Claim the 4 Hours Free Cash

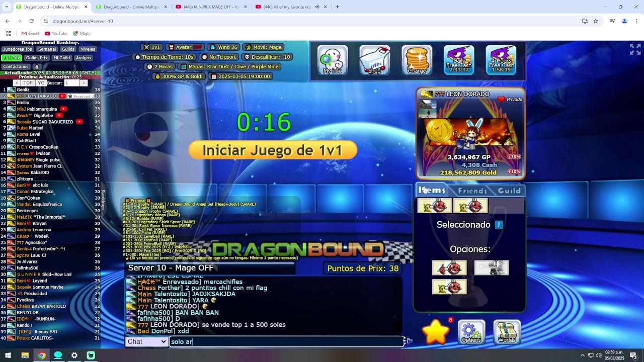click(x=501, y=60)
